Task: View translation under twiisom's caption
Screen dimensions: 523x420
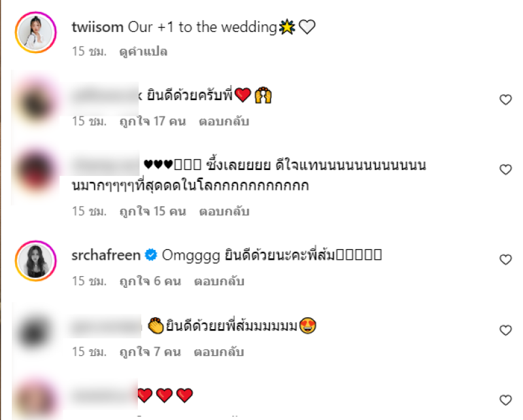Action: click(x=143, y=52)
